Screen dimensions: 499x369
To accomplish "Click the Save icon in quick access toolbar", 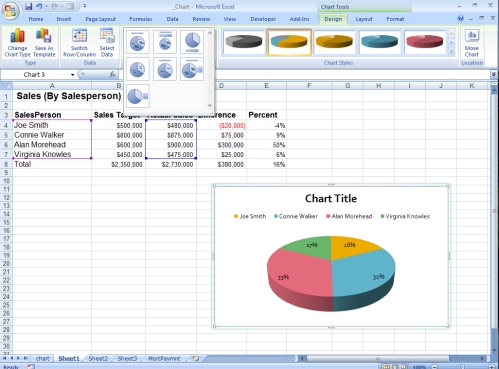I will (29, 6).
